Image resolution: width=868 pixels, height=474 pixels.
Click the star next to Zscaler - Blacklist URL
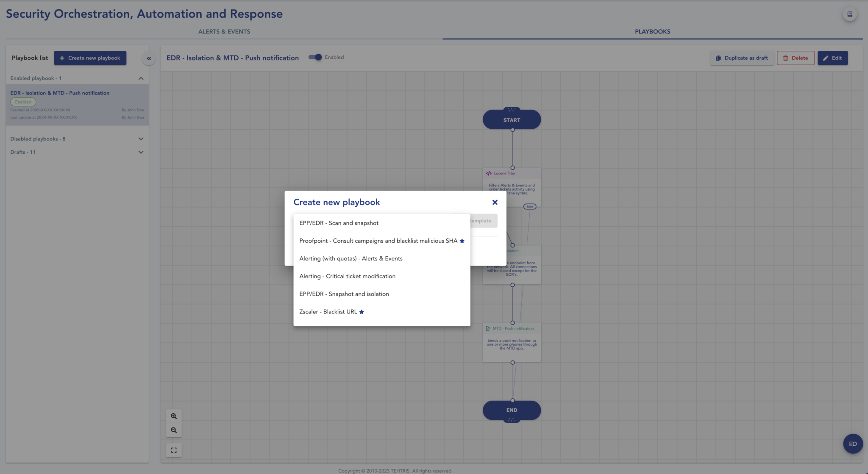pos(362,311)
